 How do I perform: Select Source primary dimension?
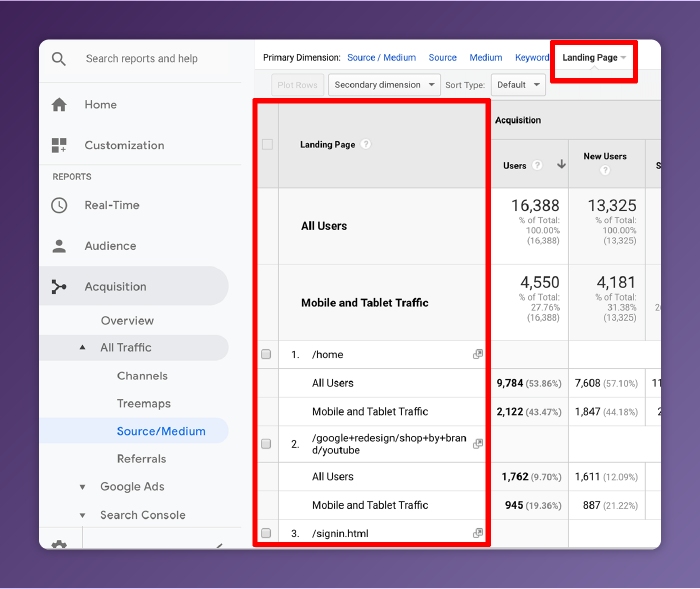(442, 58)
